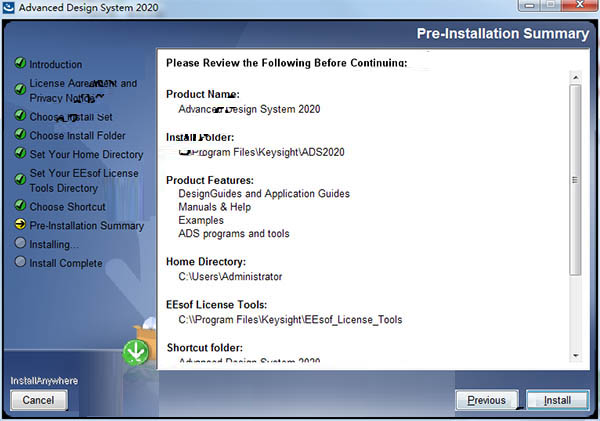Click the EEsof License Tools heading
The width and height of the screenshot is (600, 421).
pos(217,305)
